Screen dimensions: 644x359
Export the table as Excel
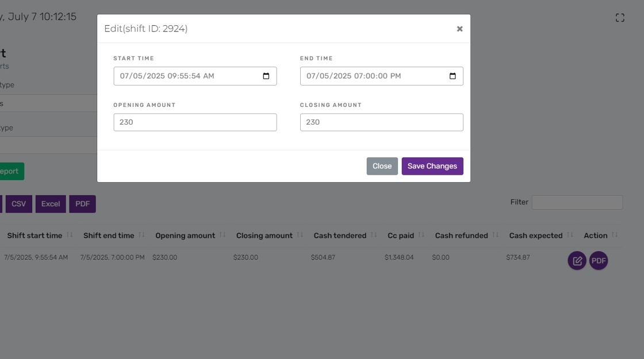point(51,204)
